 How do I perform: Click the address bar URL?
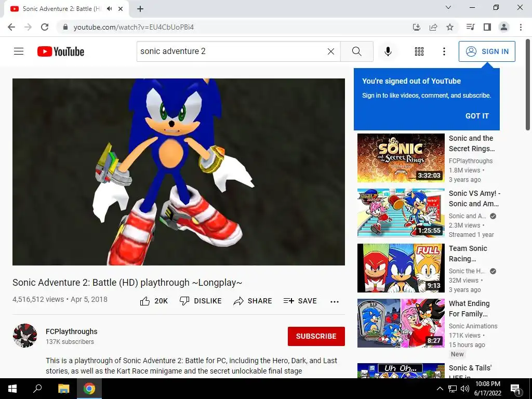pyautogui.click(x=134, y=27)
